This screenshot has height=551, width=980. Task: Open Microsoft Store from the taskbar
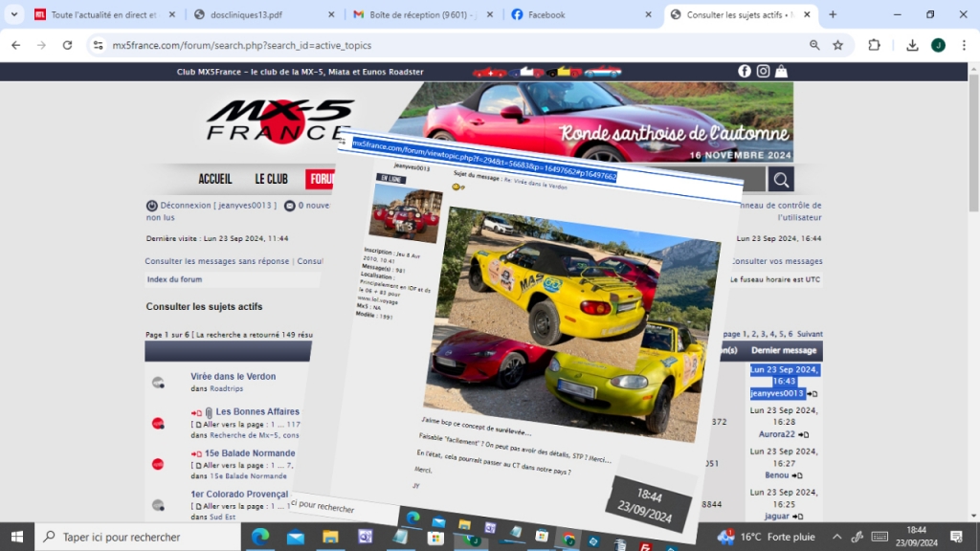(435, 538)
